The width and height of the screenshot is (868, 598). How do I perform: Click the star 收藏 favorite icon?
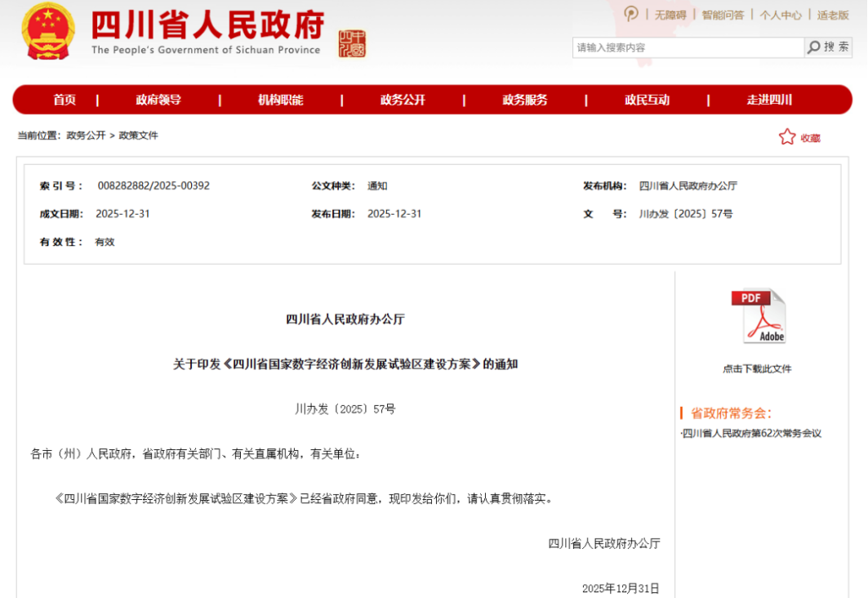point(786,137)
